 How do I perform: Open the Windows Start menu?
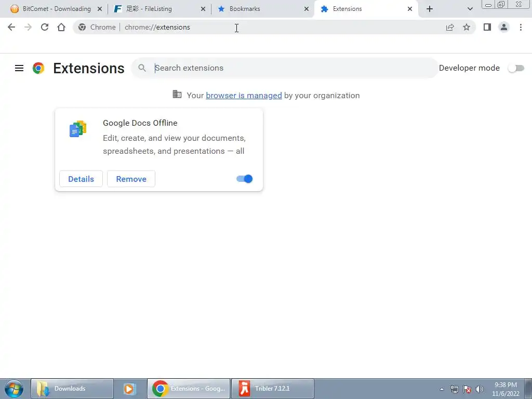(x=14, y=389)
